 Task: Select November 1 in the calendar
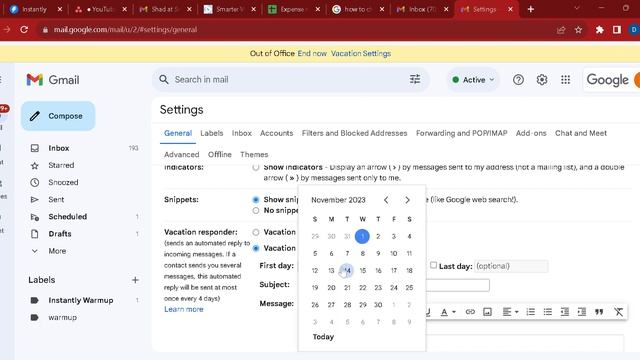click(362, 236)
